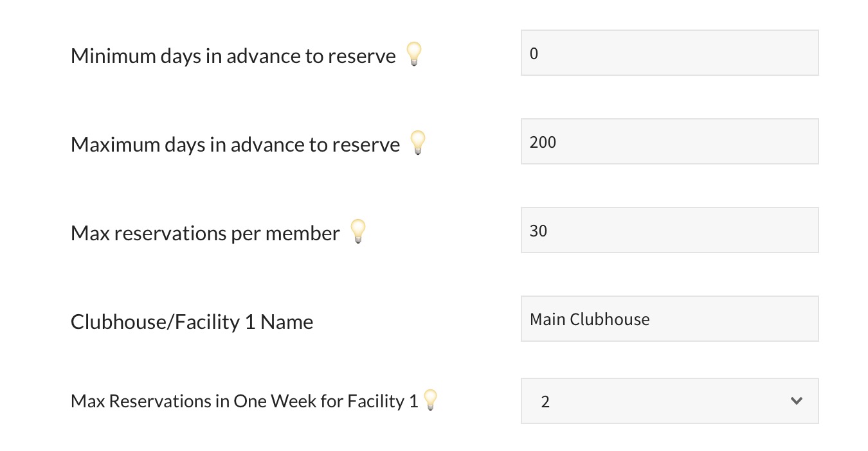Click the "Max reservations per member" label text
This screenshot has width=868, height=451.
[204, 233]
